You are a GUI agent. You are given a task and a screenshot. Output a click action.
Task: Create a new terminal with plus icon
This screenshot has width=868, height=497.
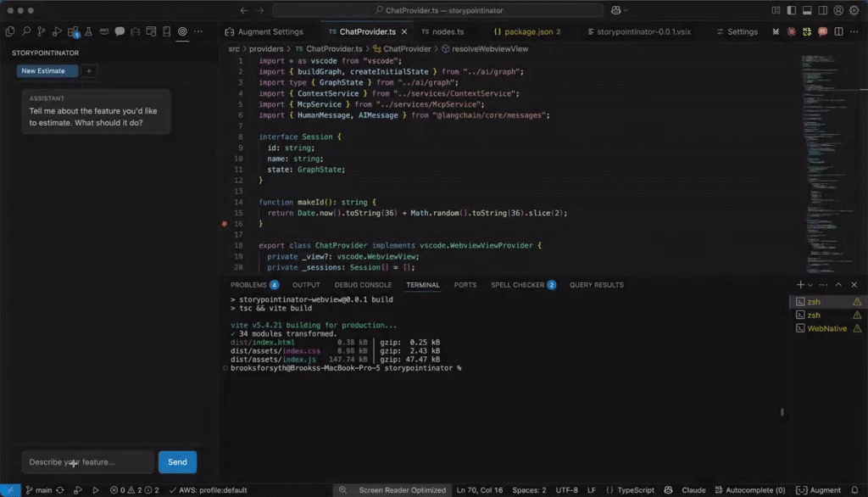pos(800,285)
